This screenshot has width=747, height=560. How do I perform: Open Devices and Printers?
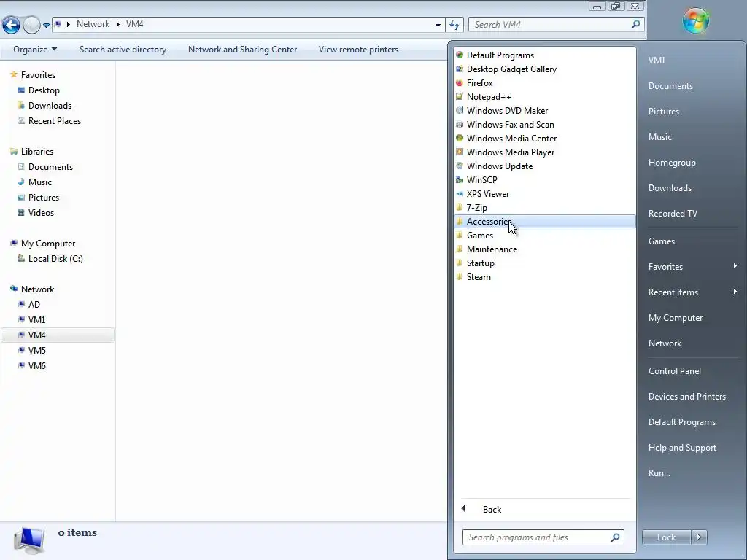pos(686,397)
